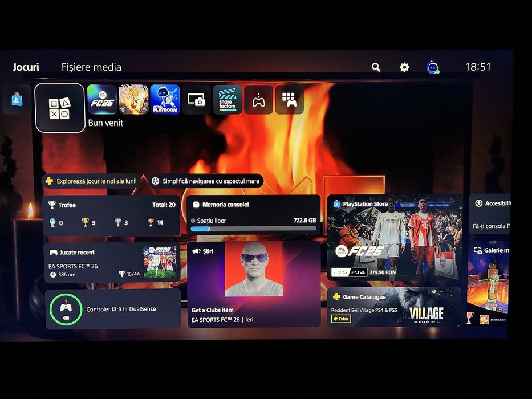Click the PS Plus icon beside Game Catalogue
Image resolution: width=532 pixels, height=399 pixels.
coord(336,297)
